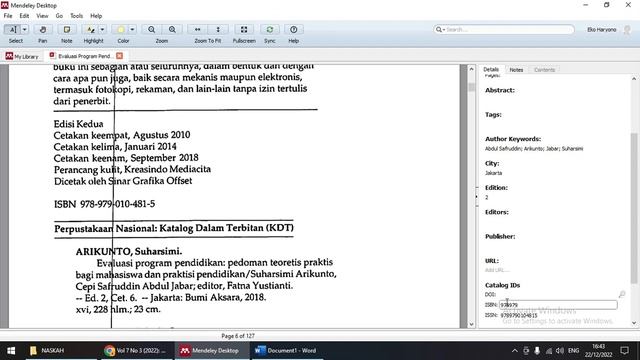This screenshot has width=640, height=360.
Task: Open the Color dropdown arrow
Action: (x=132, y=29)
